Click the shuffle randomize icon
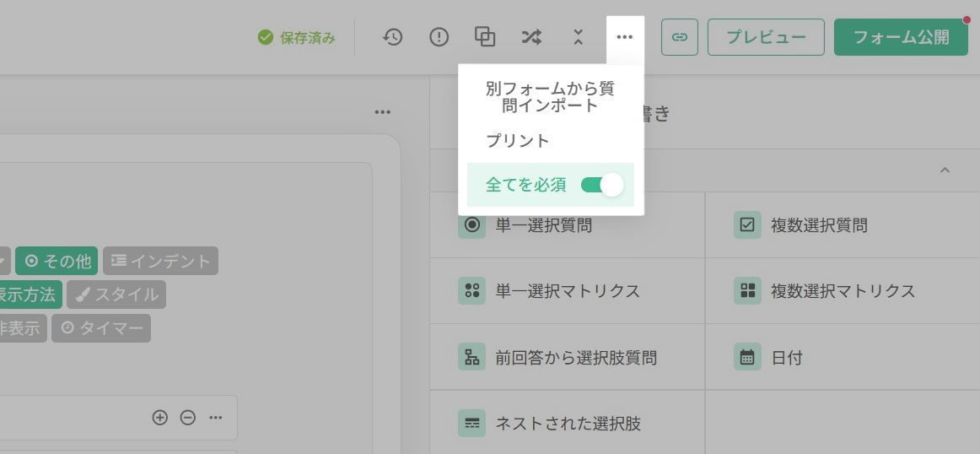Screen dimensions: 980x454 tap(531, 37)
